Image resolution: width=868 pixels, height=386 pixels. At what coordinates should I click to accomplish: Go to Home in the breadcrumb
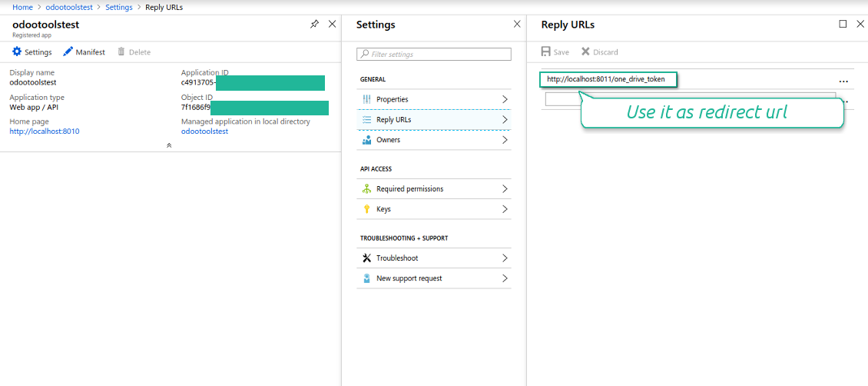22,7
